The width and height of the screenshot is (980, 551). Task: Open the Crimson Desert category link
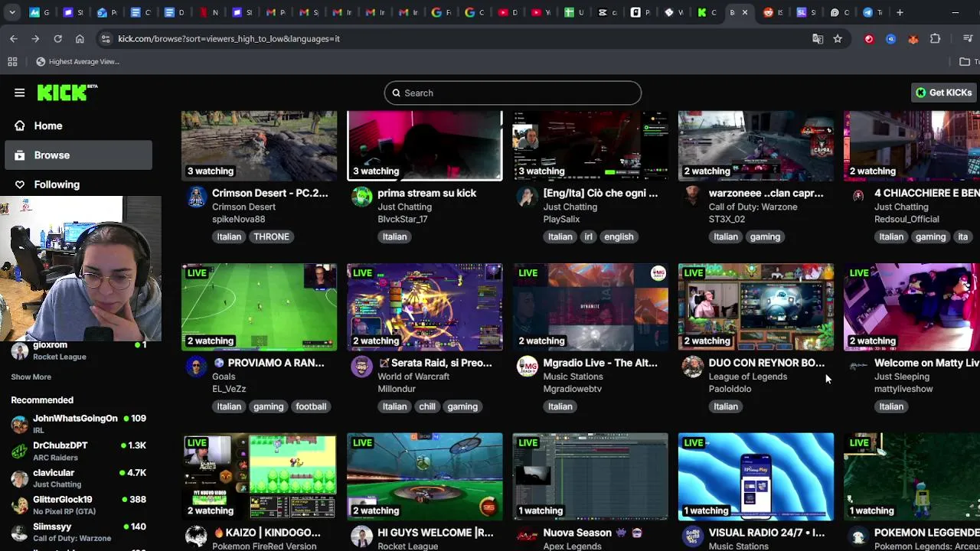click(x=243, y=207)
